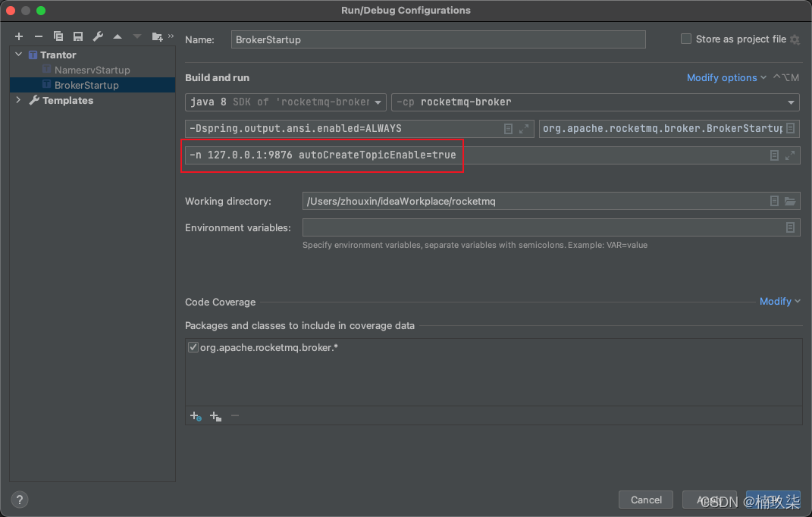Image resolution: width=812 pixels, height=517 pixels.
Task: Open help with the question mark button
Action: (20, 500)
